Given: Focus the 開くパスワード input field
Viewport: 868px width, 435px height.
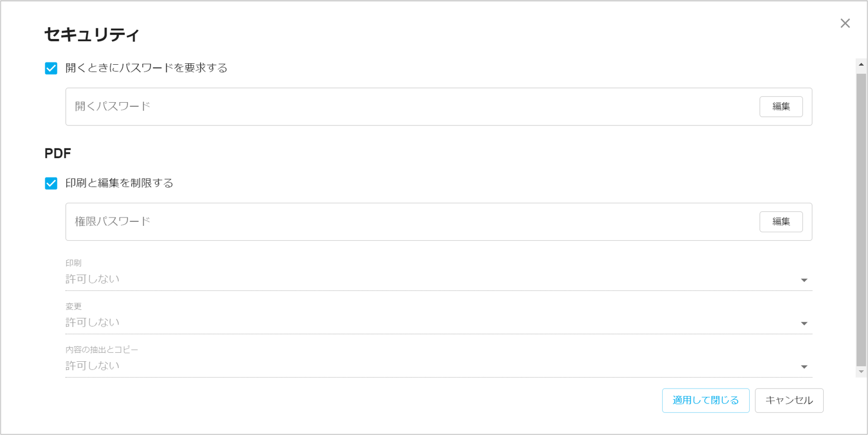Looking at the screenshot, I should click(410, 106).
